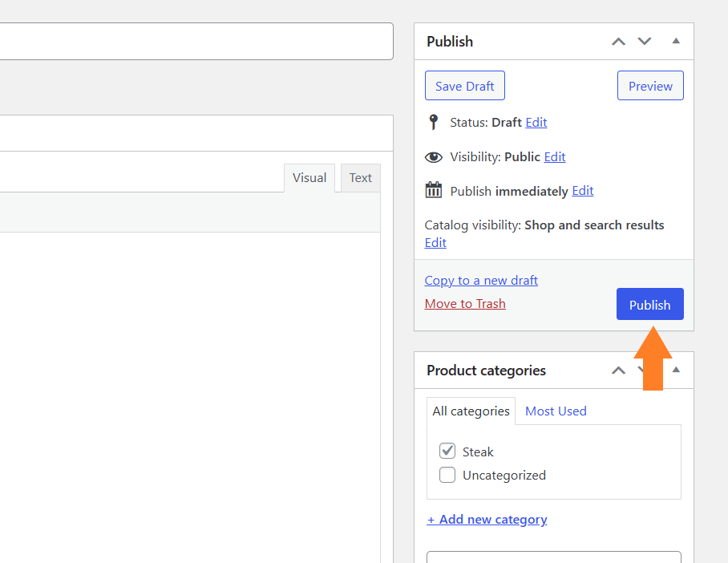Viewport: 728px width, 563px height.
Task: Move Product categories panel up
Action: click(x=618, y=371)
